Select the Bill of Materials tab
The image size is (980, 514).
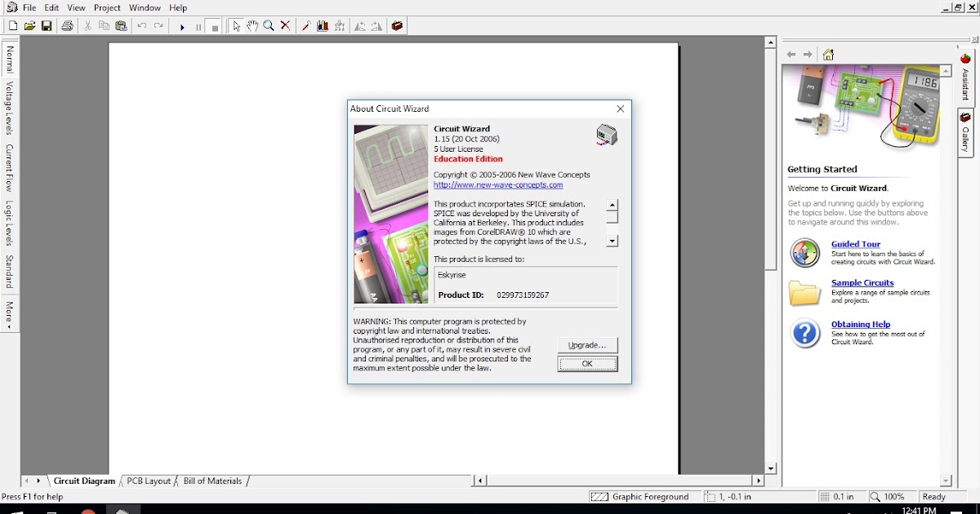[x=212, y=481]
